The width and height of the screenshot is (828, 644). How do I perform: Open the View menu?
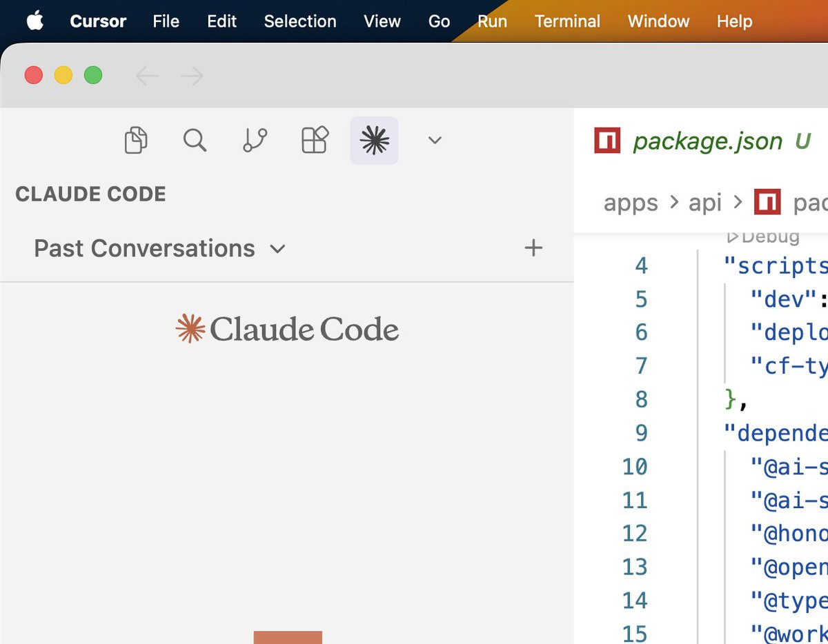(382, 21)
